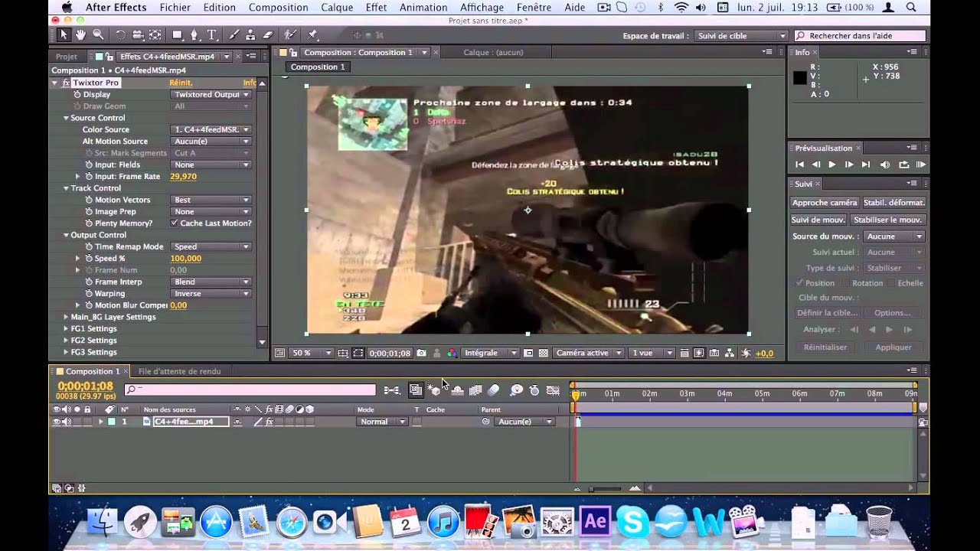
Task: Open Espace de travail dropdown
Action: tap(741, 36)
